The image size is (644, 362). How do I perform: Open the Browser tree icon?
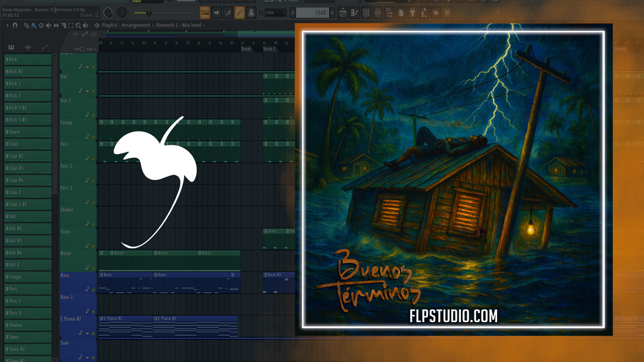tap(389, 13)
